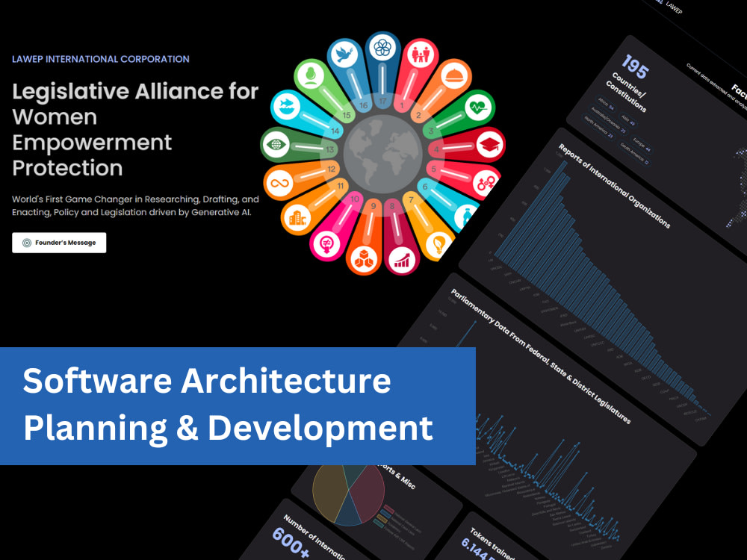
Task: Click the 195 countries figure
Action: pyautogui.click(x=635, y=66)
